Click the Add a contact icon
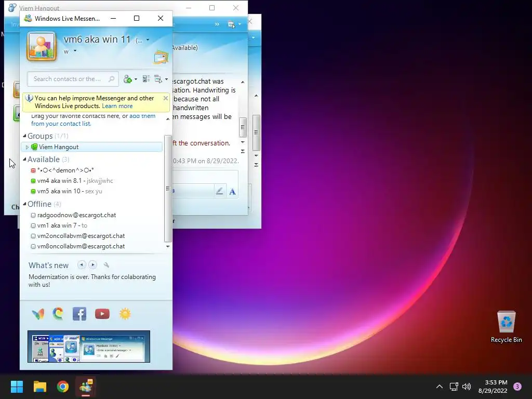This screenshot has width=532, height=399. click(x=128, y=79)
